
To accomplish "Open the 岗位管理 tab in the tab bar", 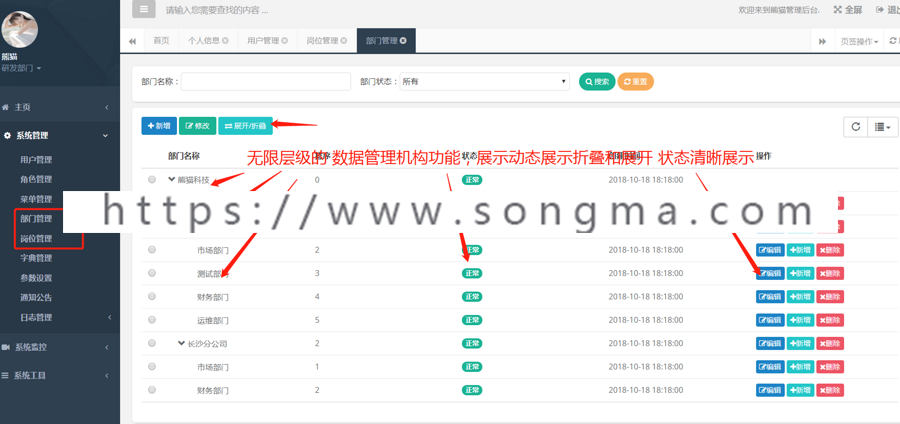I will point(322,41).
